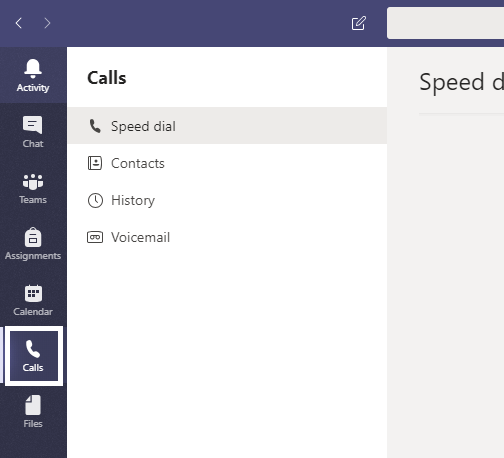Click the Voicemail tape icon
This screenshot has height=458, width=504.
point(95,237)
